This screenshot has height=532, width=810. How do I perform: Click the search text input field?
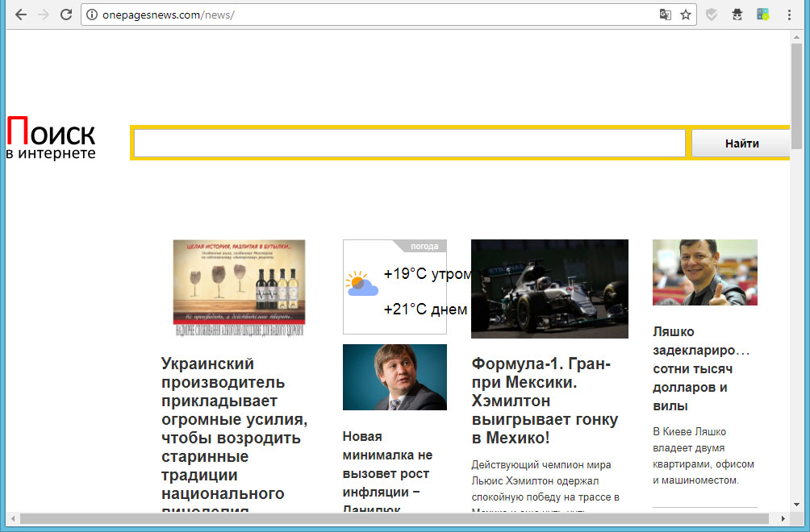point(409,143)
